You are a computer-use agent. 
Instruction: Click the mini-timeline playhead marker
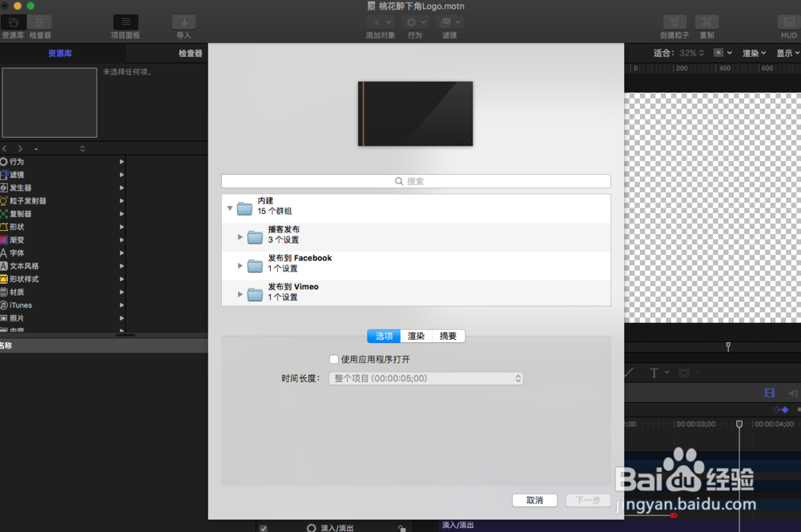(x=728, y=346)
